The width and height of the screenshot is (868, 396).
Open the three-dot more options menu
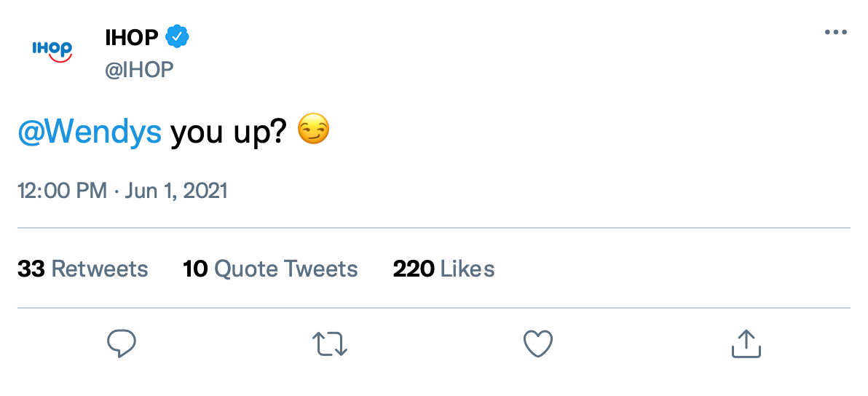point(836,33)
